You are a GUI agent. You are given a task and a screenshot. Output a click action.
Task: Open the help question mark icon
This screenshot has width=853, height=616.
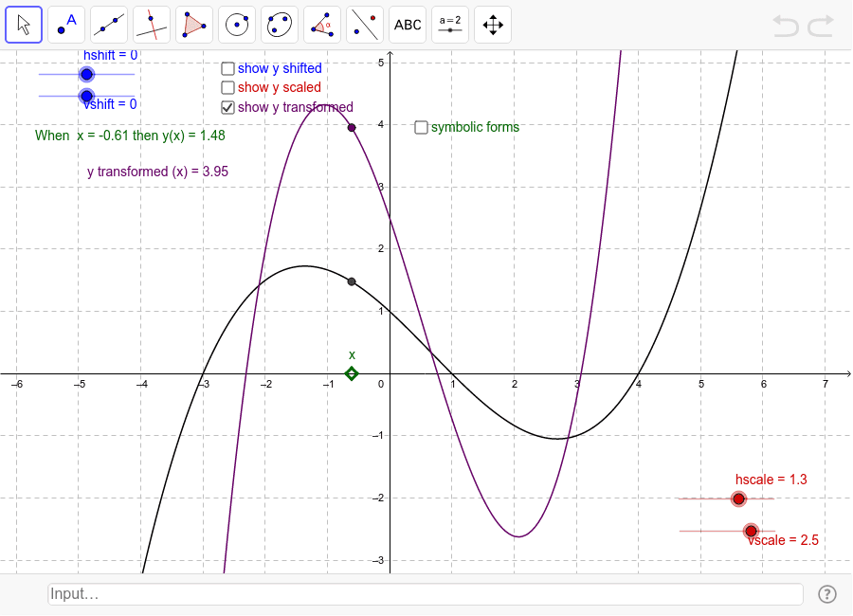826,594
